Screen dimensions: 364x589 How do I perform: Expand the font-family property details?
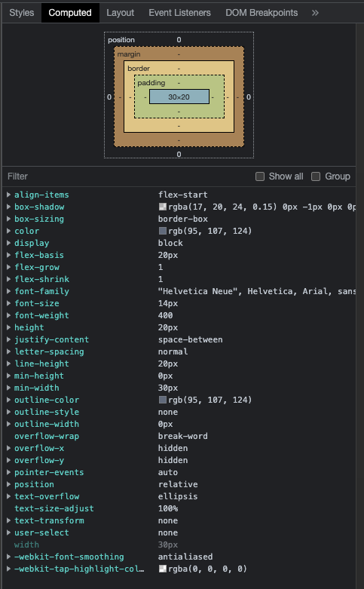tap(8, 292)
